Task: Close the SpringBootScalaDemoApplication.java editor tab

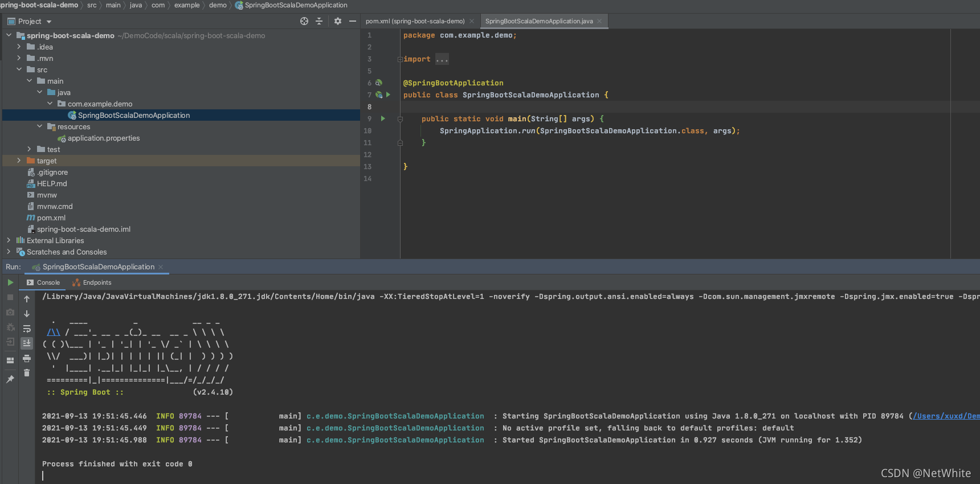Action: 599,21
